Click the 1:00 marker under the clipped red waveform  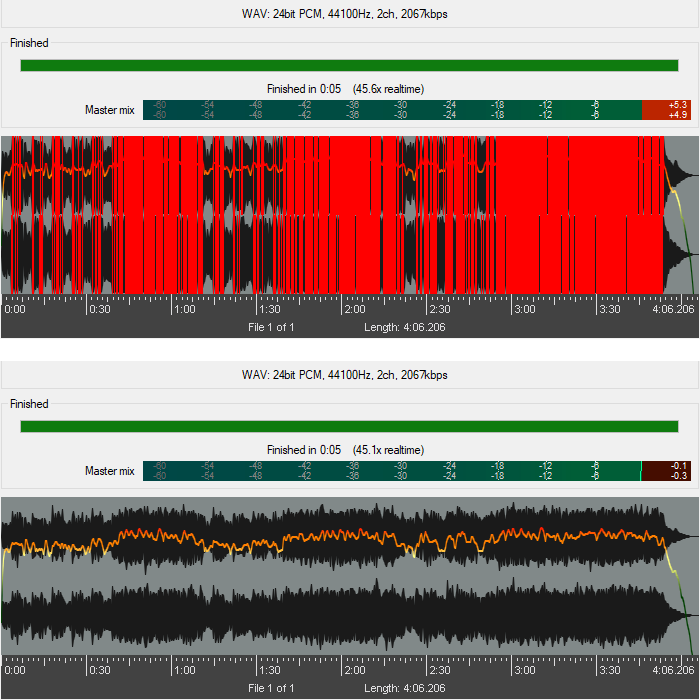185,309
